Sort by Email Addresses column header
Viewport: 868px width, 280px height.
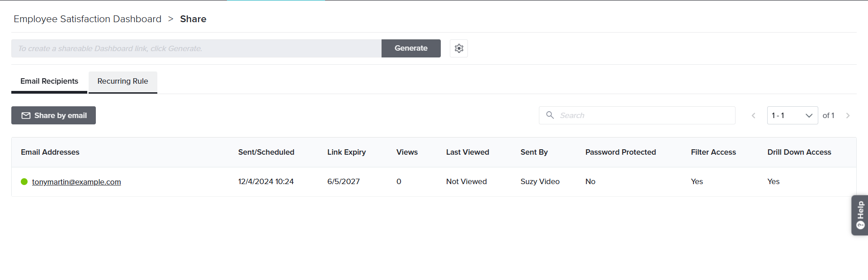point(50,152)
